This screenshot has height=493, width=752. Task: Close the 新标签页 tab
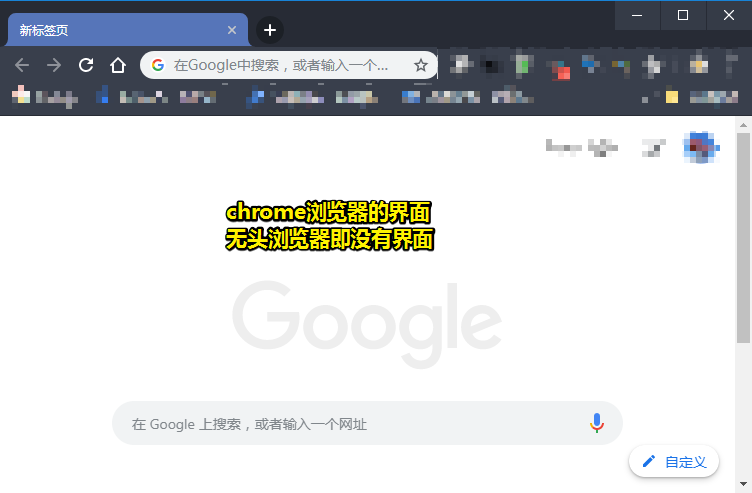pos(232,30)
